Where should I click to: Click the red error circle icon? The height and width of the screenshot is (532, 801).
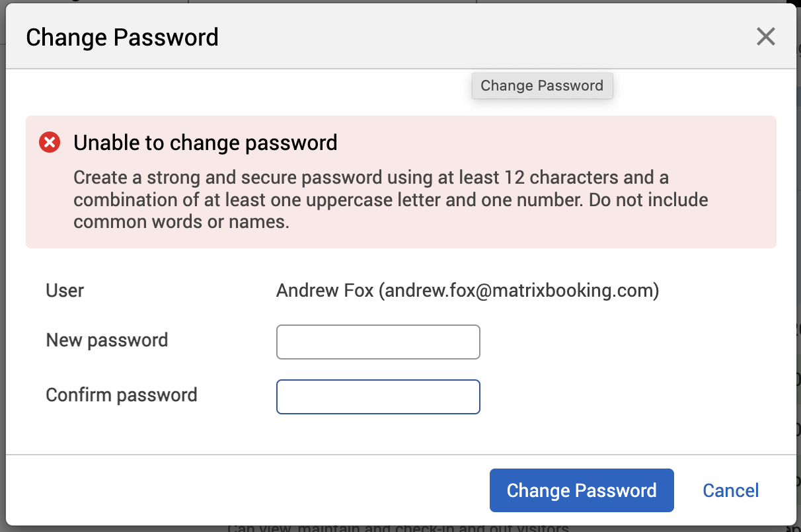pos(50,142)
